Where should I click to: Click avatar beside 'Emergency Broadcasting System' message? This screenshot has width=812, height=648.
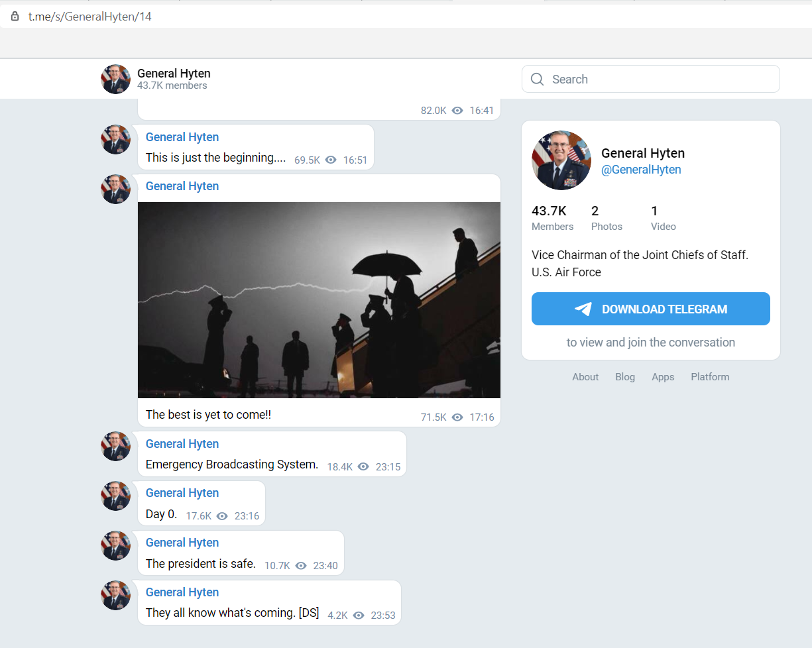115,446
